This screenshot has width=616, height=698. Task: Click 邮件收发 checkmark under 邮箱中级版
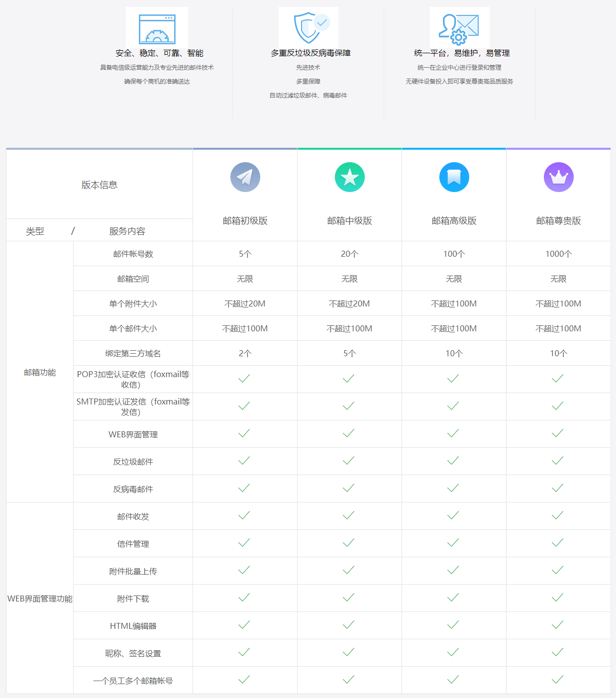pyautogui.click(x=349, y=515)
